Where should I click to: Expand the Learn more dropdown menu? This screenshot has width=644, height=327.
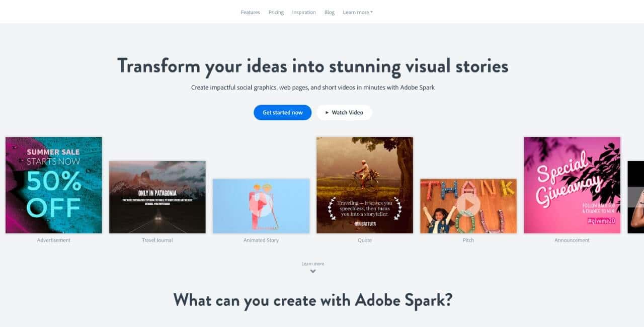[x=358, y=12]
